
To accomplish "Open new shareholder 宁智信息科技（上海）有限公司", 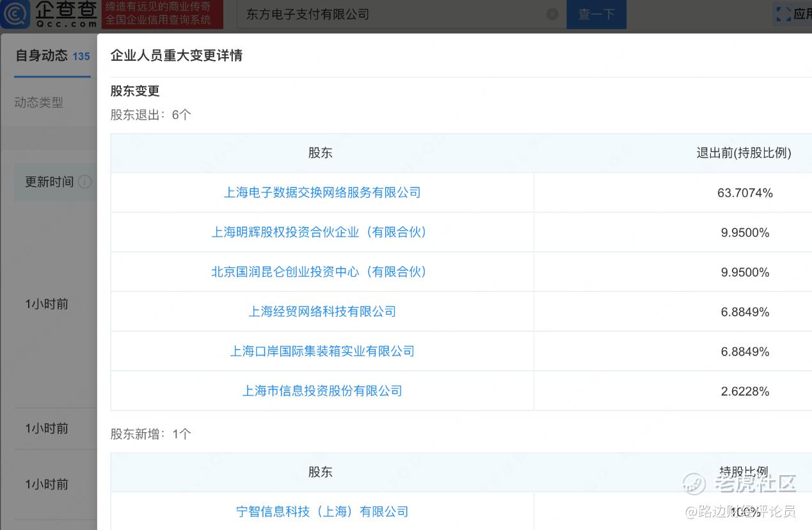I will coord(322,511).
